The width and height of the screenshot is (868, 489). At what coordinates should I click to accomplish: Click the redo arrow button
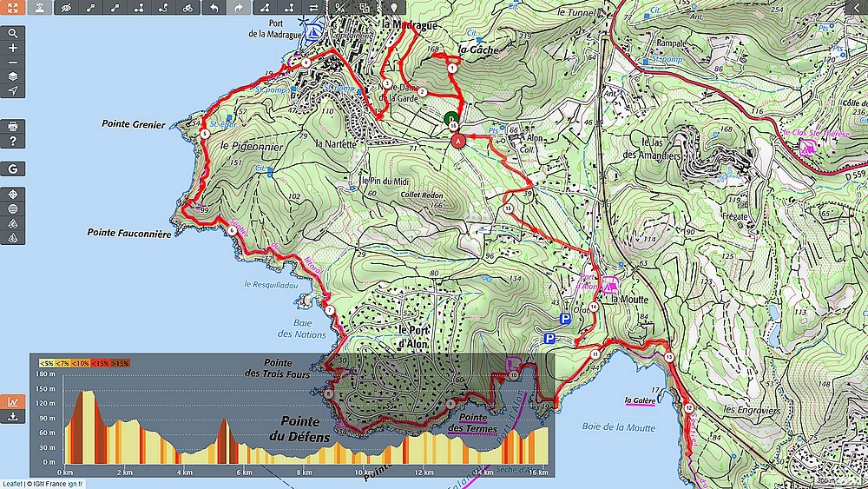(x=239, y=8)
